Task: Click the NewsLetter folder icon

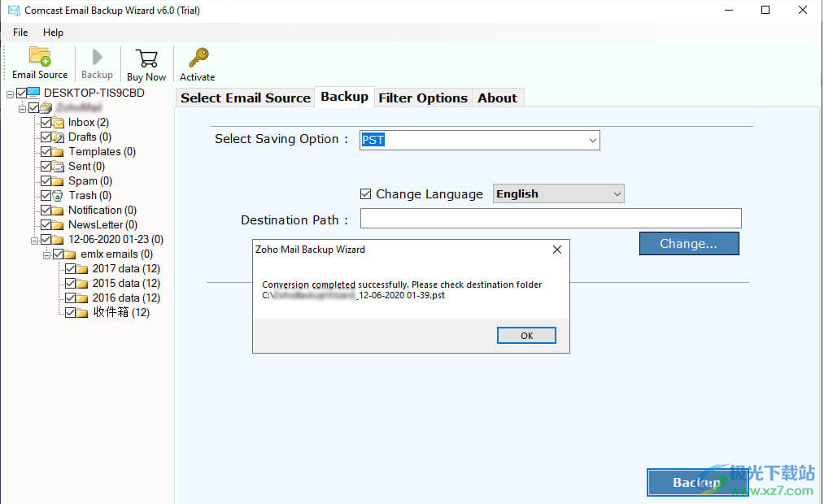Action: point(59,226)
